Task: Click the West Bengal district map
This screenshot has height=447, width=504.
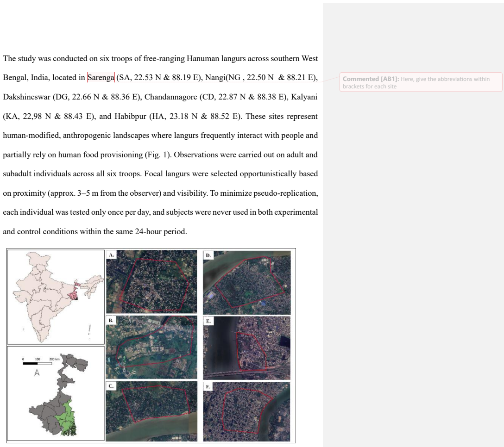Action: click(56, 393)
